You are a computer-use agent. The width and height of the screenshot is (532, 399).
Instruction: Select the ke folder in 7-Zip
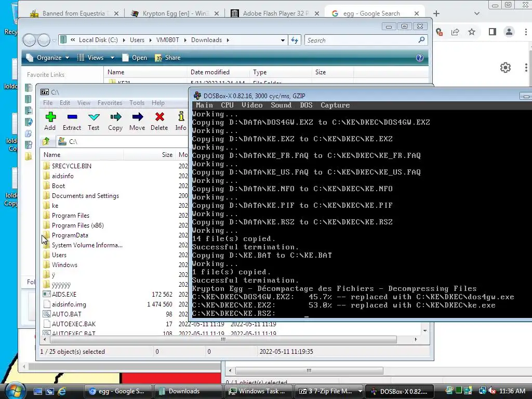point(55,206)
